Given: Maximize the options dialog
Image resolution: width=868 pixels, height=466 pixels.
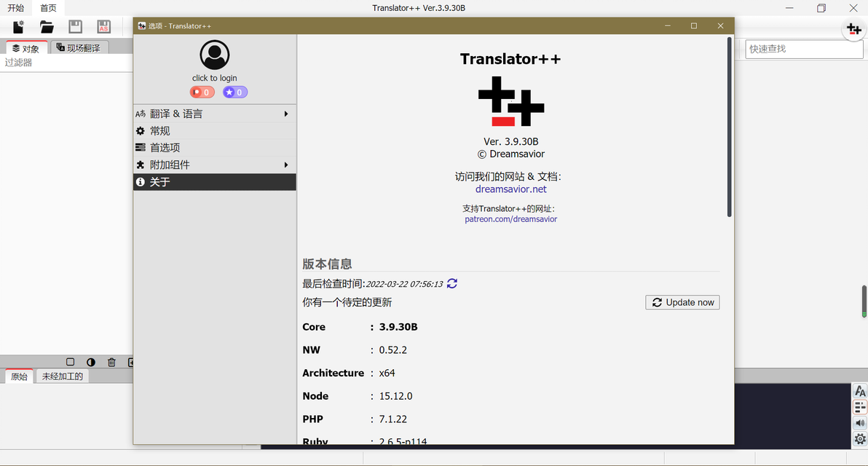Looking at the screenshot, I should coord(694,26).
